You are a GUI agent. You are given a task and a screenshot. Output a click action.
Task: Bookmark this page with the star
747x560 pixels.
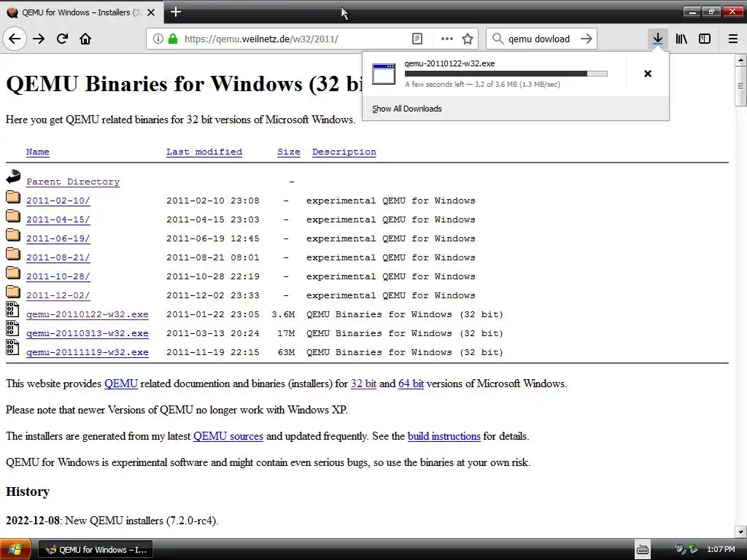[468, 39]
